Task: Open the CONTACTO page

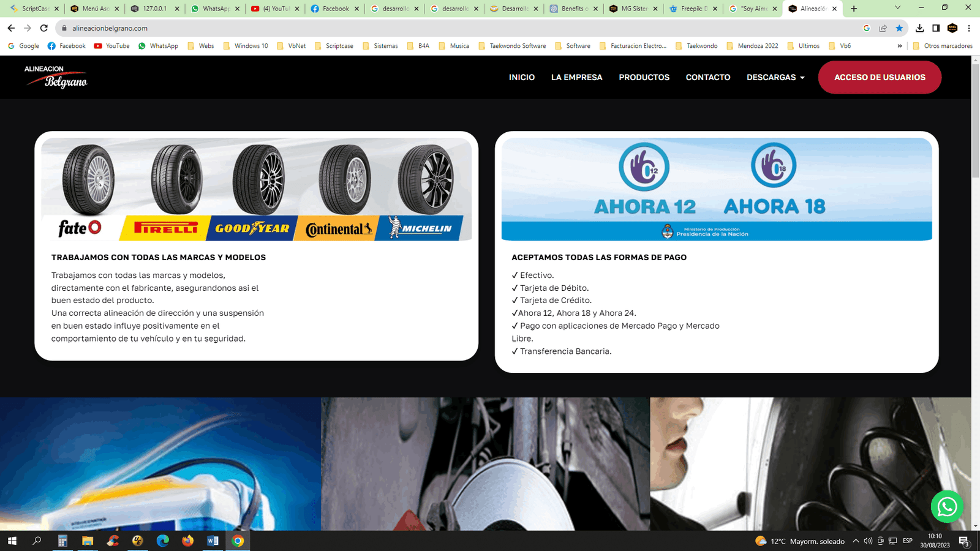Action: click(708, 77)
